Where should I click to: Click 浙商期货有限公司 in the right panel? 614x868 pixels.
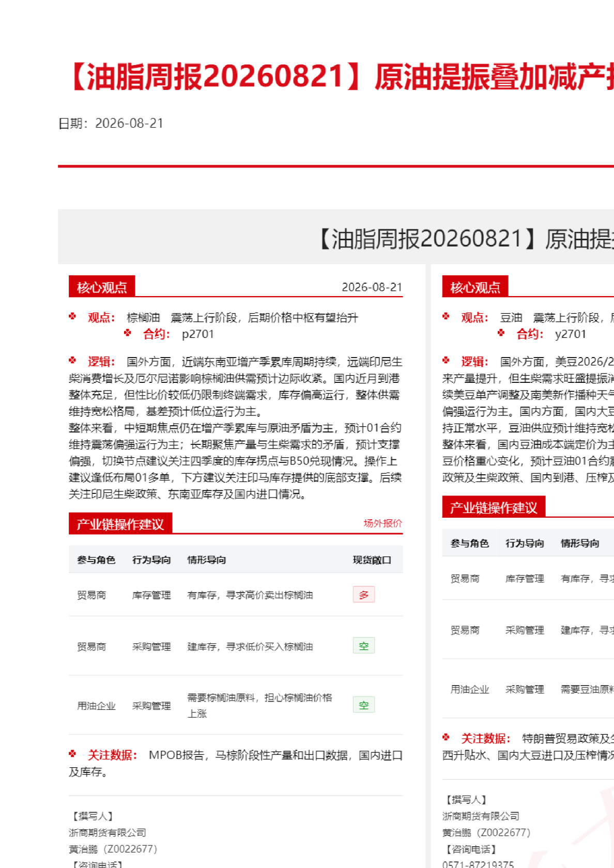481,816
